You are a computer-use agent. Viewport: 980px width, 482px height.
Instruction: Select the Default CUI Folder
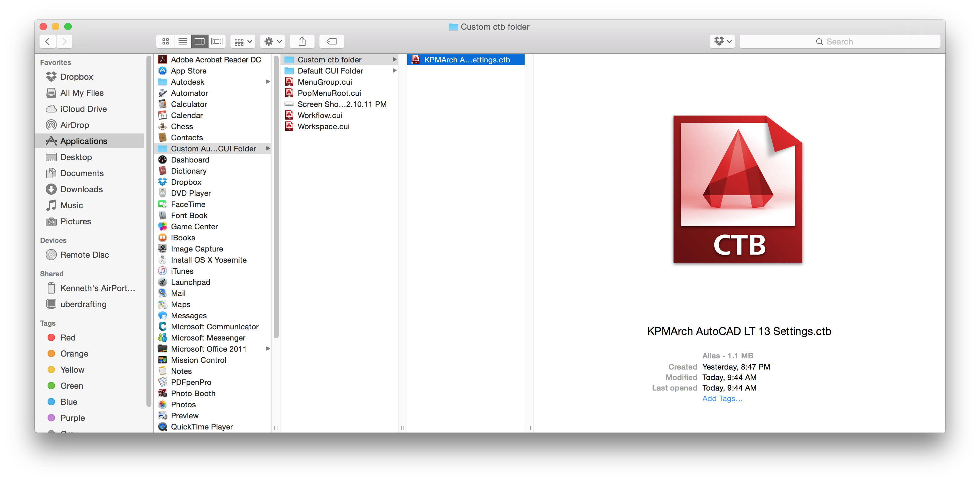point(331,71)
